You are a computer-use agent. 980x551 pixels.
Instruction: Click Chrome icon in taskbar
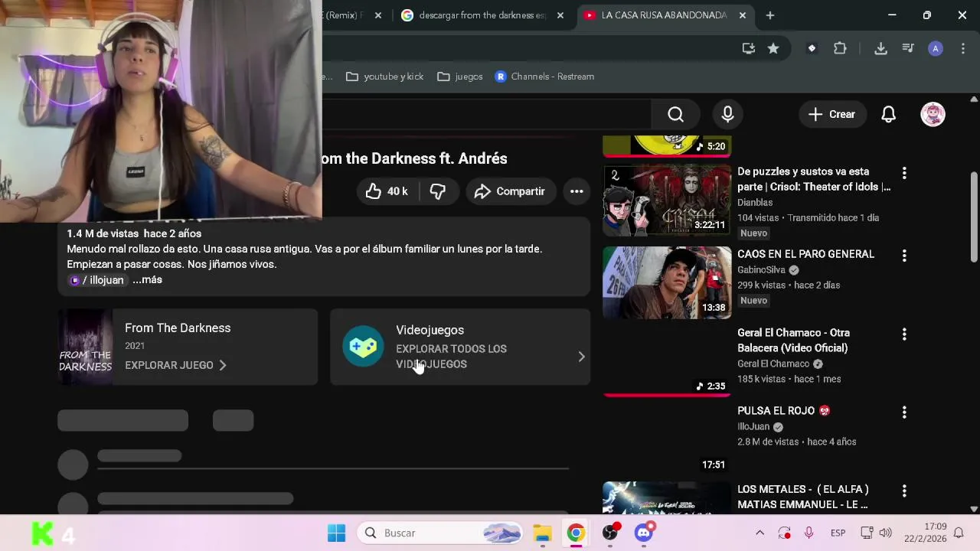pos(576,533)
